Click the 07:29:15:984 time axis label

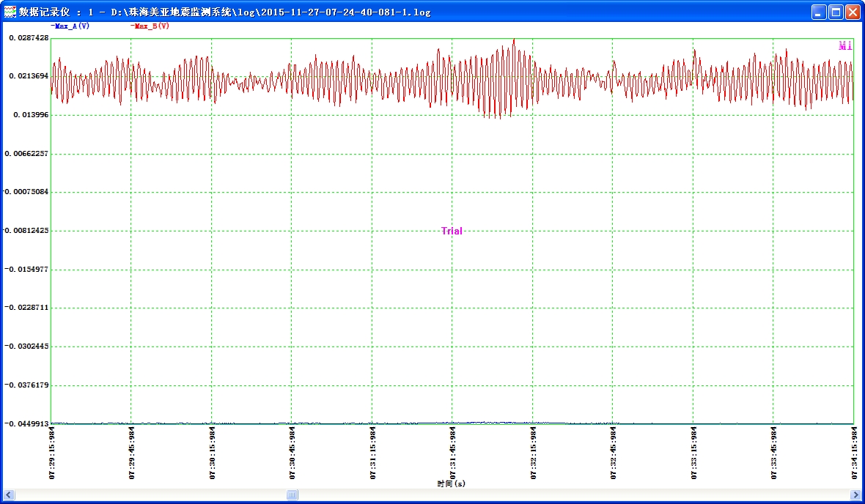[x=52, y=453]
